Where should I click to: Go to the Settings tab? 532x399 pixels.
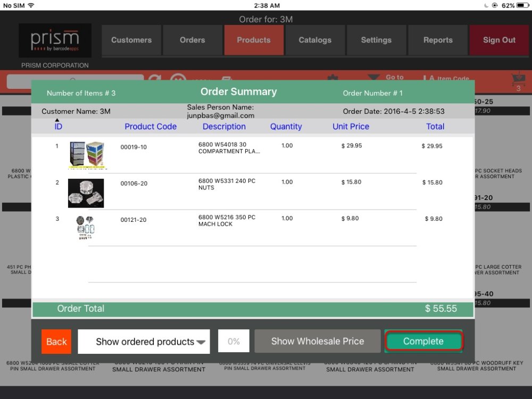pos(376,40)
